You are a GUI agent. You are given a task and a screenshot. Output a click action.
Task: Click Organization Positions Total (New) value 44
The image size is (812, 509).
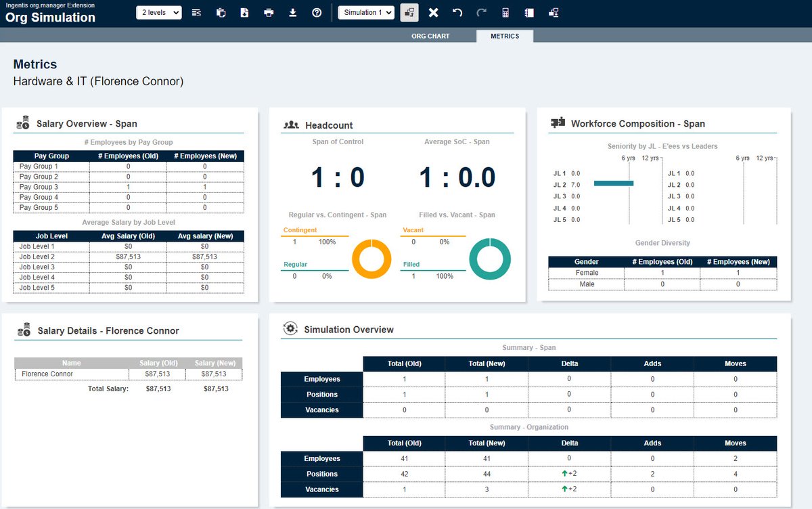tap(487, 474)
